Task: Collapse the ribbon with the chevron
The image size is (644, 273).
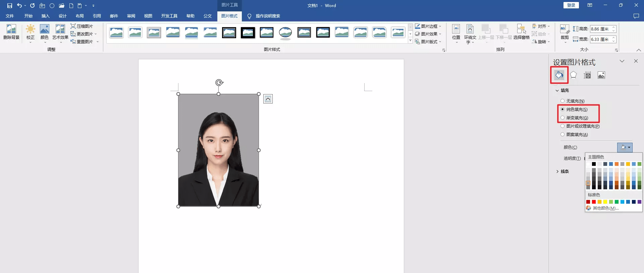Action: tap(639, 50)
